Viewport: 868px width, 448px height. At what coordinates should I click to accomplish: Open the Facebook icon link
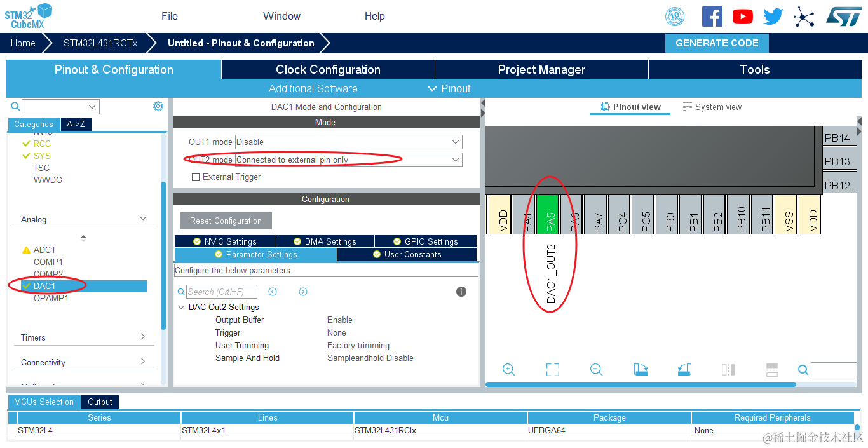(x=712, y=17)
